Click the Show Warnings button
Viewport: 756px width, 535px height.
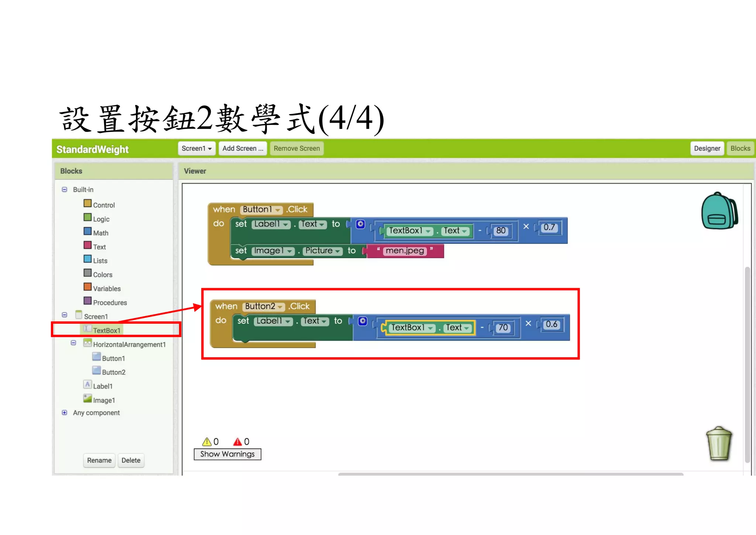(x=227, y=454)
